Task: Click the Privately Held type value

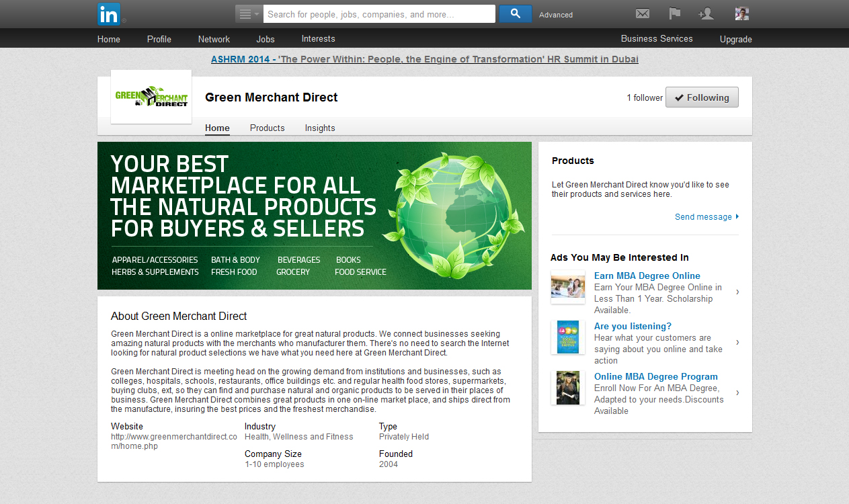Action: [404, 437]
